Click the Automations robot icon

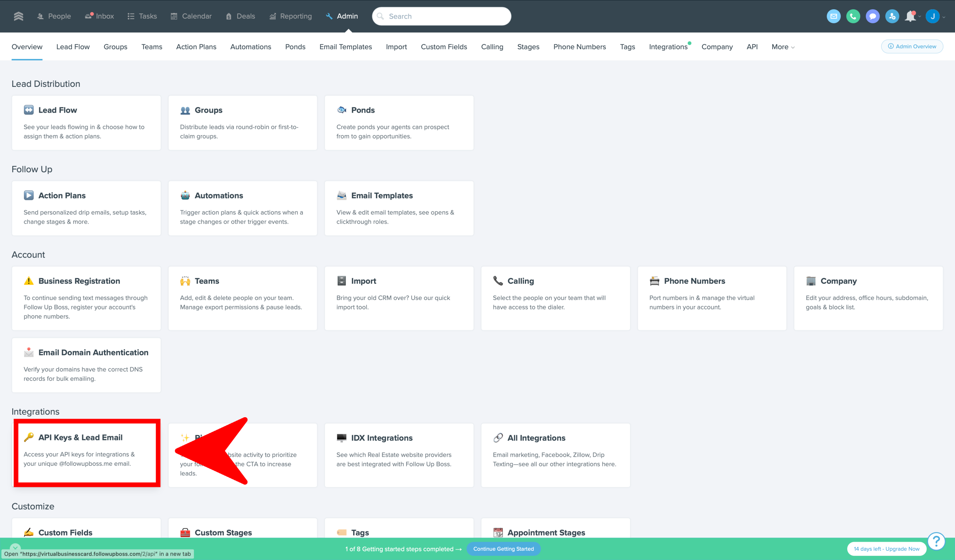click(x=185, y=195)
